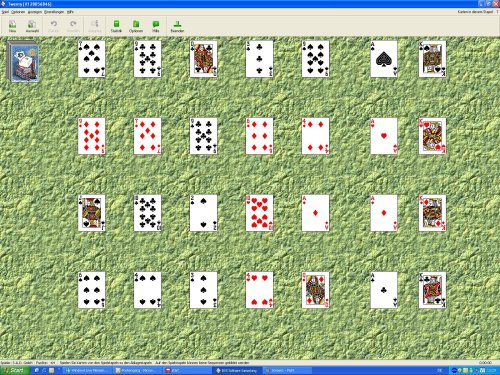Click the Windows Start button
The image size is (500, 375).
click(15, 370)
